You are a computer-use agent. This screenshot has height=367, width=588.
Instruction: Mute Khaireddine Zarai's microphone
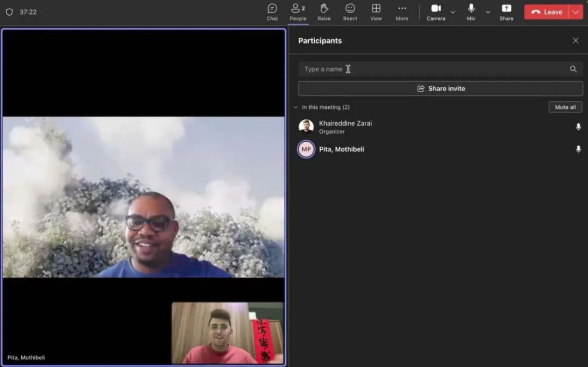(578, 127)
